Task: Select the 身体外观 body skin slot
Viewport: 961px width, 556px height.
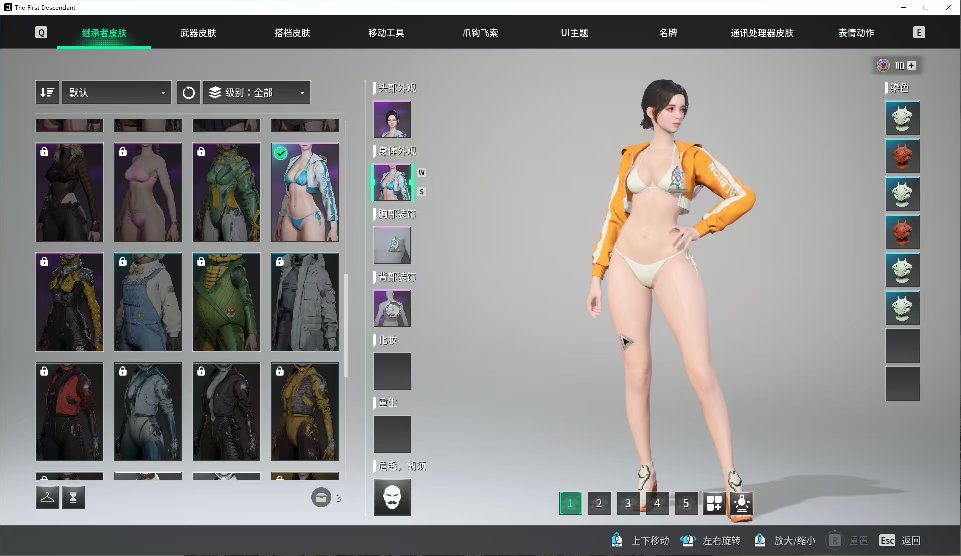Action: point(392,183)
